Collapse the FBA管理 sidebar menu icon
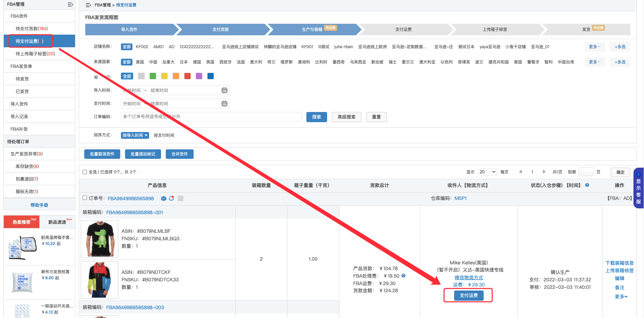The width and height of the screenshot is (644, 318). coord(70,4)
